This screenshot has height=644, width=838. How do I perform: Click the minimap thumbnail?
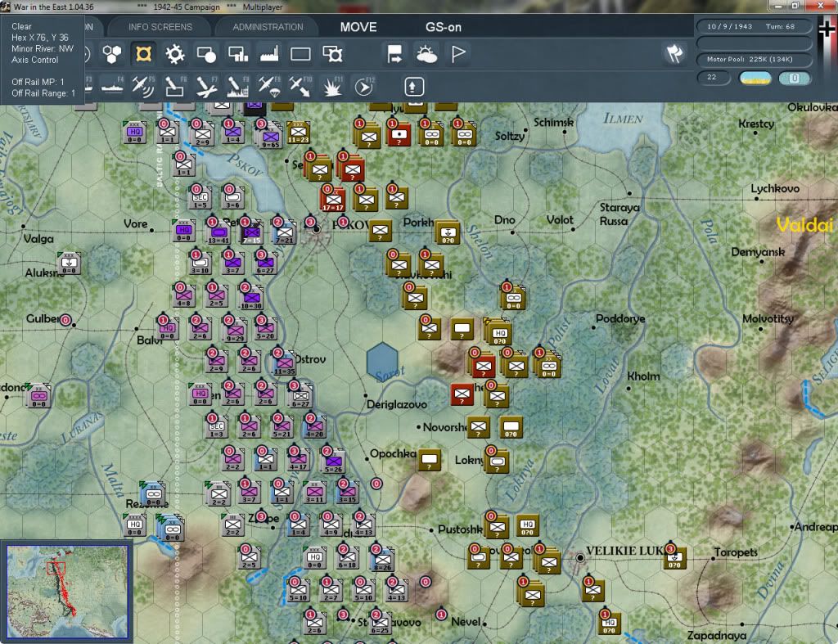67,592
